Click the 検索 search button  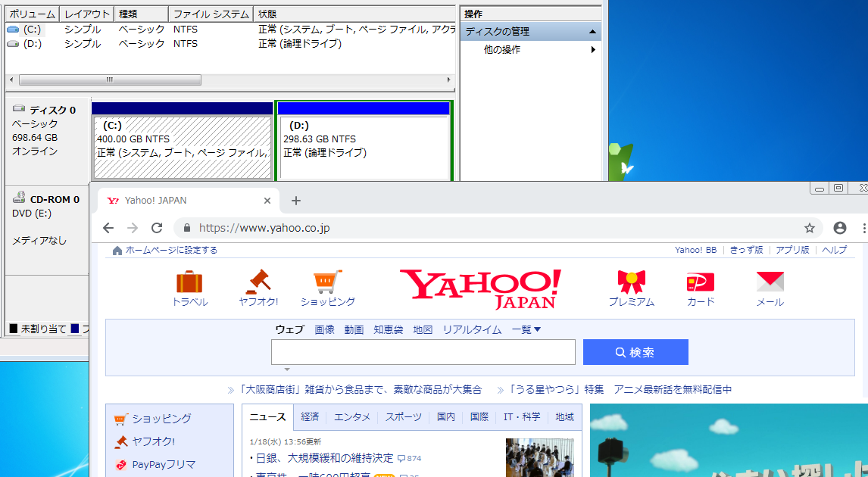click(x=635, y=352)
